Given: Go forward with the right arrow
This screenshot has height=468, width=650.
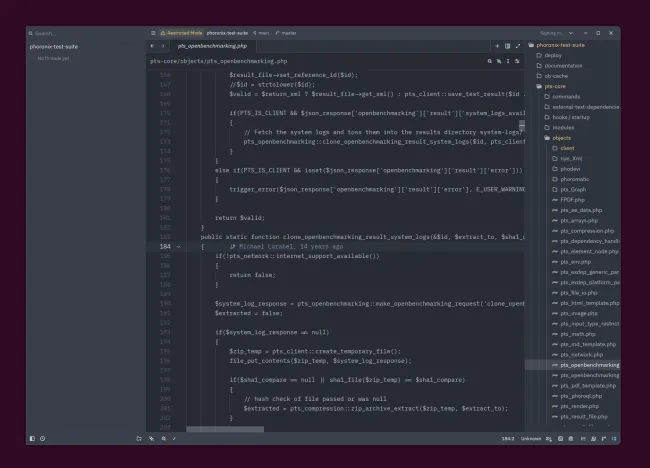Looking at the screenshot, I should coord(162,46).
